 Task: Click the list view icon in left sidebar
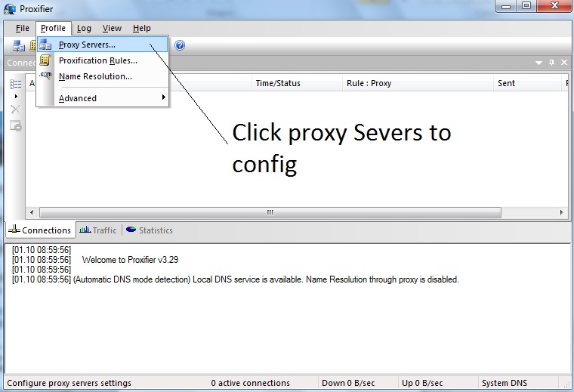click(15, 84)
